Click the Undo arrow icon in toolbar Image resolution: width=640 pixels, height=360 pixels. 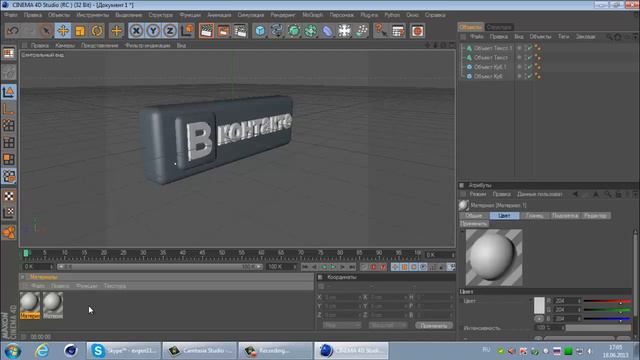click(13, 31)
